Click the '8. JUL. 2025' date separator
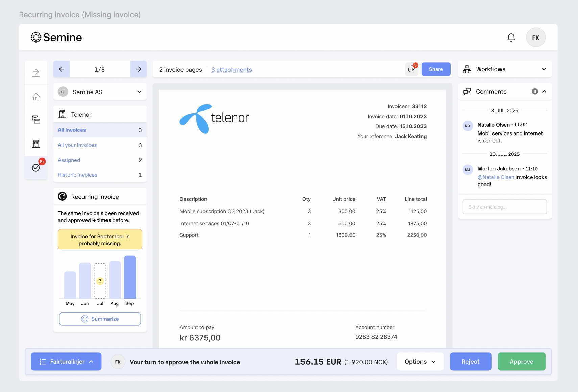The width and height of the screenshot is (578, 392). click(x=505, y=111)
